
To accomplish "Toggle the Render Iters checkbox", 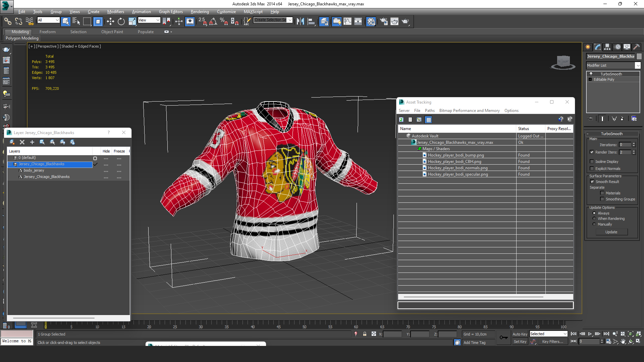I will click(592, 152).
